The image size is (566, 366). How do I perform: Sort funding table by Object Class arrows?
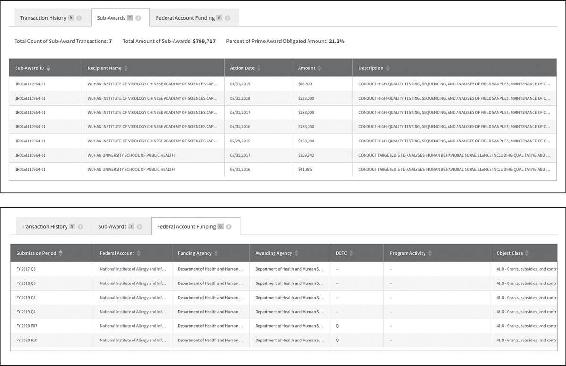coord(527,253)
